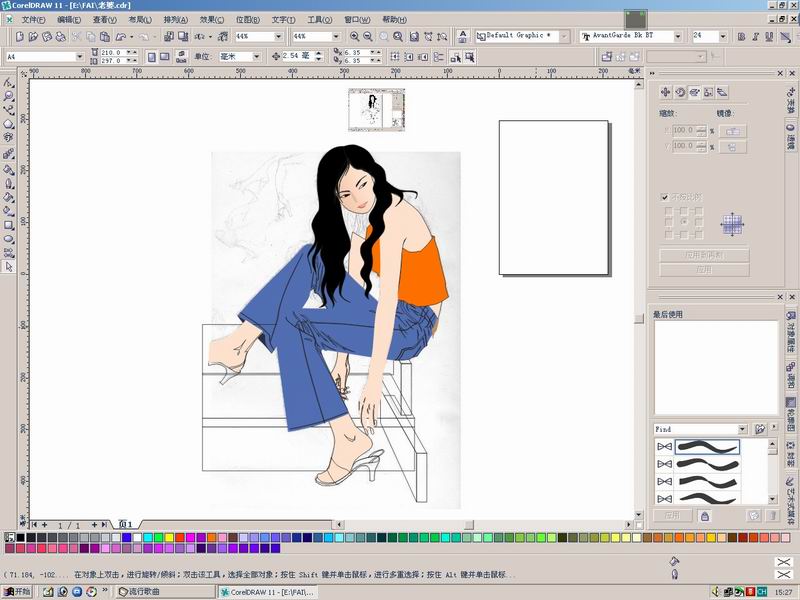Click the horizontal mirror button
The width and height of the screenshot is (800, 600).
point(732,131)
